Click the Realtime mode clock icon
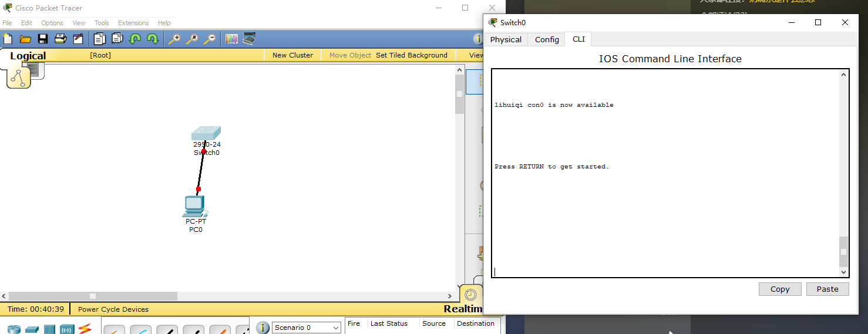This screenshot has width=868, height=334. tap(470, 295)
